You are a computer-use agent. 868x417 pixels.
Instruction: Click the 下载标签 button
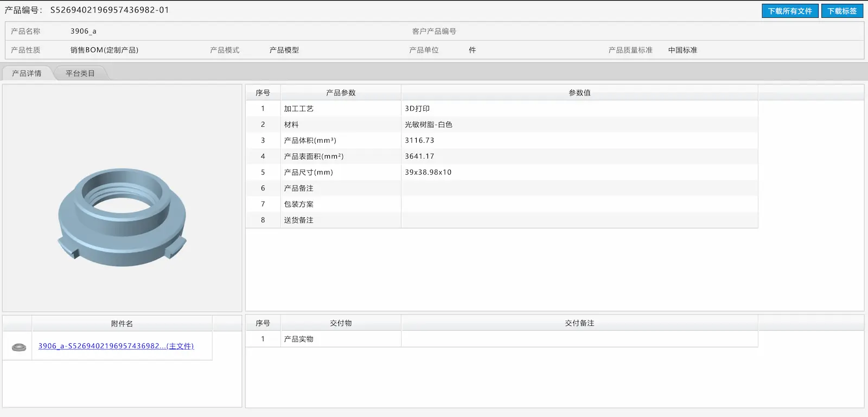point(842,11)
